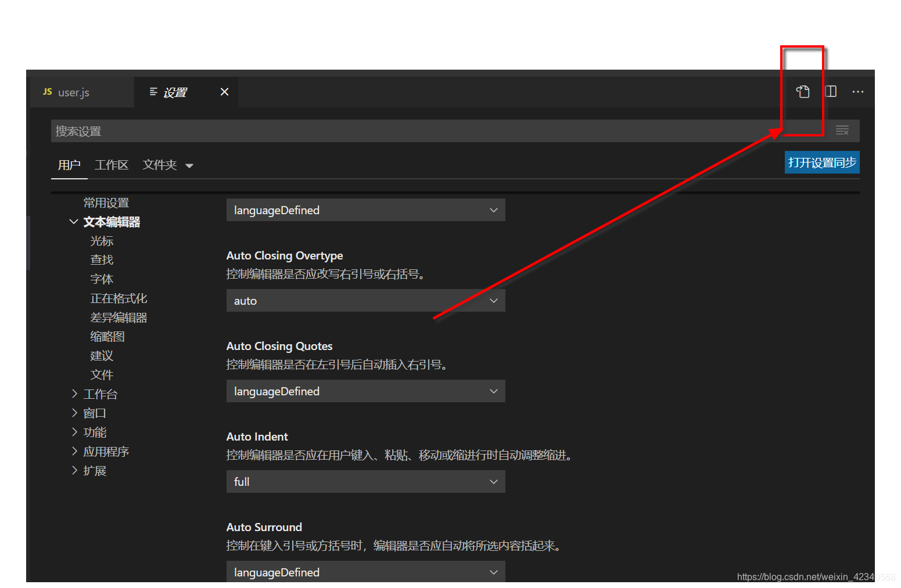Split the editor to the right
Image resolution: width=901 pixels, height=588 pixels.
point(831,92)
